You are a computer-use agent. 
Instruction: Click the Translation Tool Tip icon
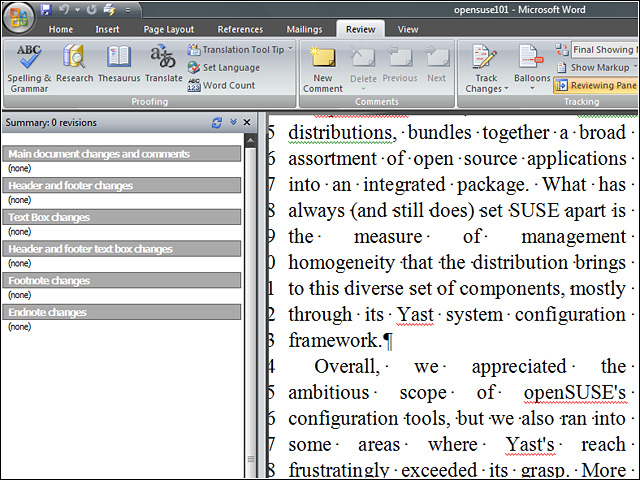pos(194,49)
